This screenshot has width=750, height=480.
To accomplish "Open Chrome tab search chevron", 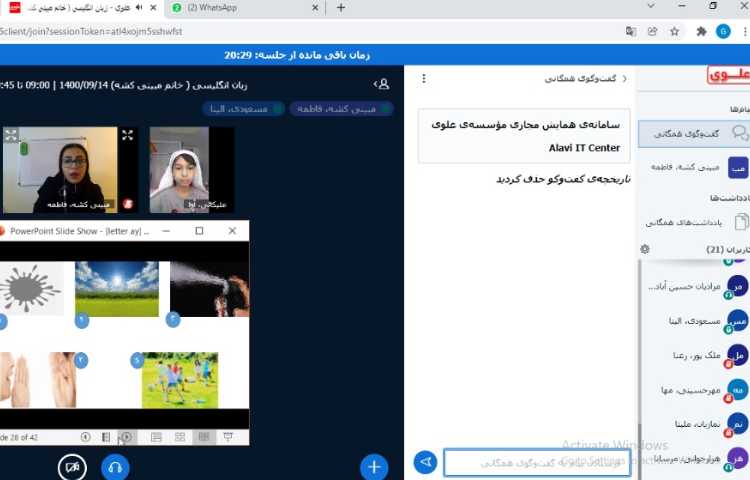I will click(x=651, y=6).
